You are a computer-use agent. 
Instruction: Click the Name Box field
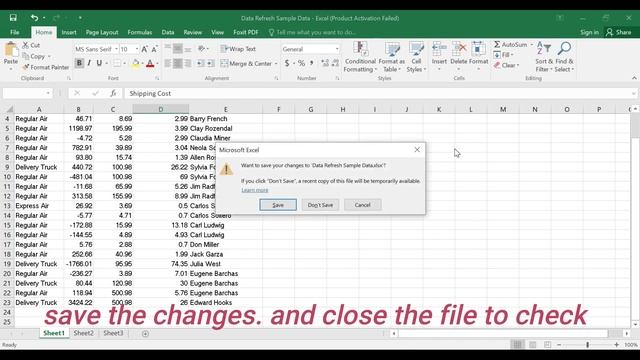pos(27,93)
